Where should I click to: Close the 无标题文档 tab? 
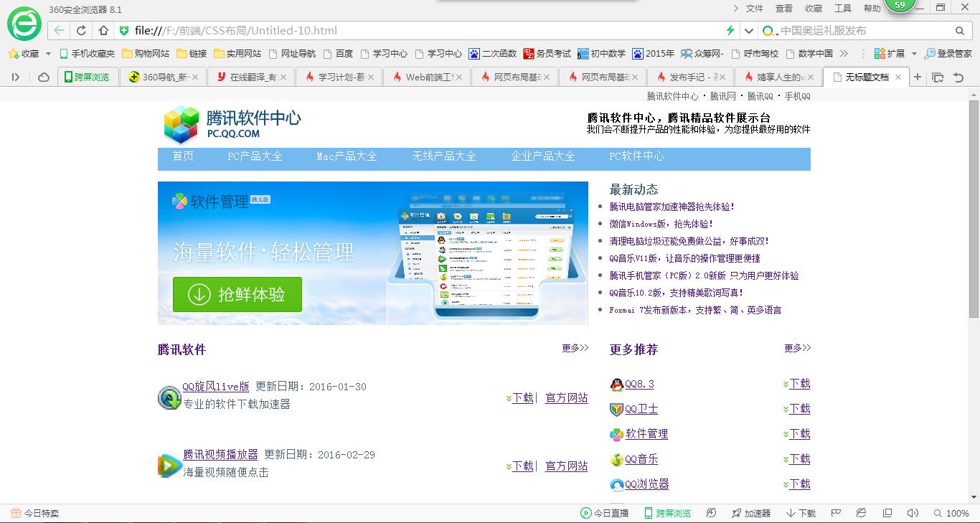point(897,77)
